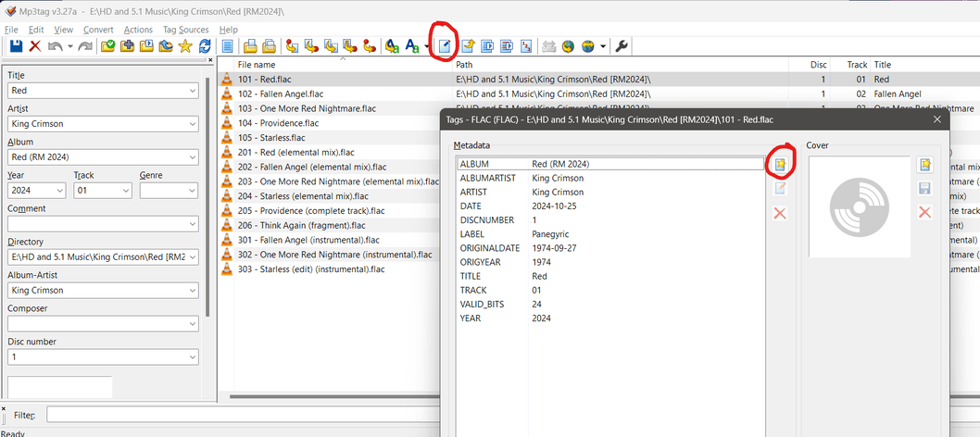This screenshot has height=437, width=980.
Task: Open the Auto-numbering wizard icon
Action: pyautogui.click(x=525, y=46)
